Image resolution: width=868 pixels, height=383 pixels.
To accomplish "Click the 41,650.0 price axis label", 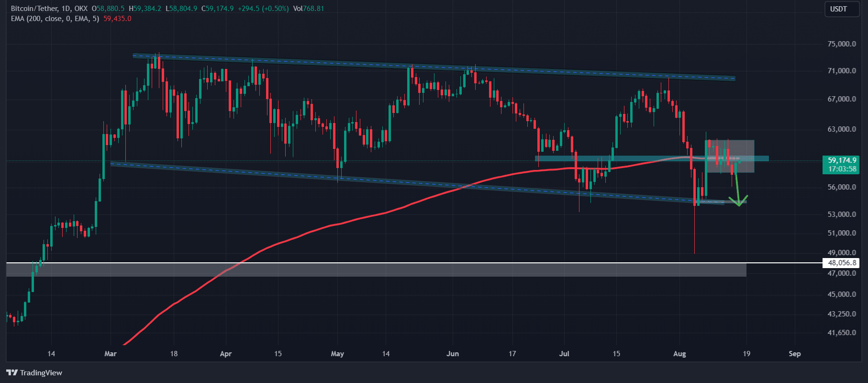I will pos(842,333).
